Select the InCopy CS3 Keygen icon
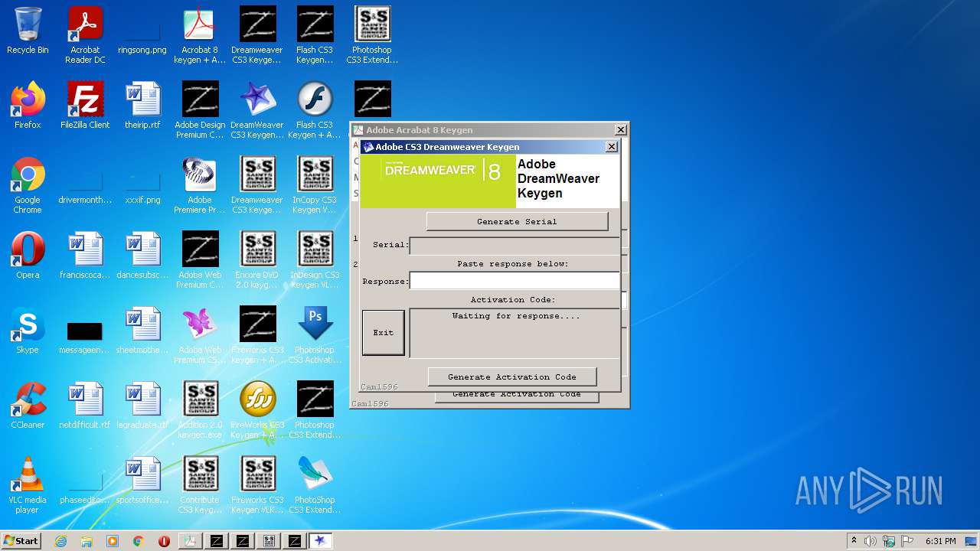This screenshot has width=980, height=551. tap(315, 185)
